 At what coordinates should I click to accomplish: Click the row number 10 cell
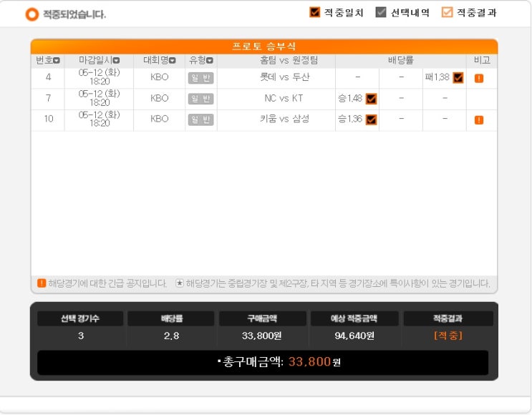[x=48, y=119]
